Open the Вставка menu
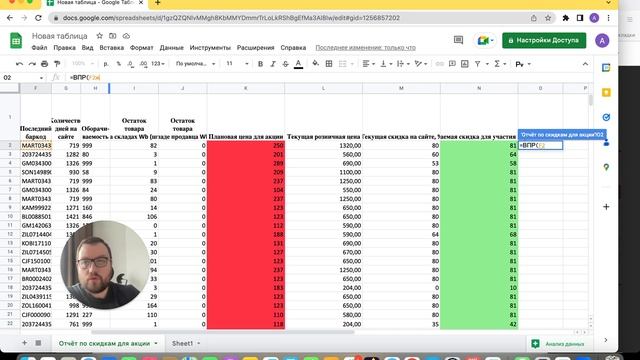 [111, 48]
